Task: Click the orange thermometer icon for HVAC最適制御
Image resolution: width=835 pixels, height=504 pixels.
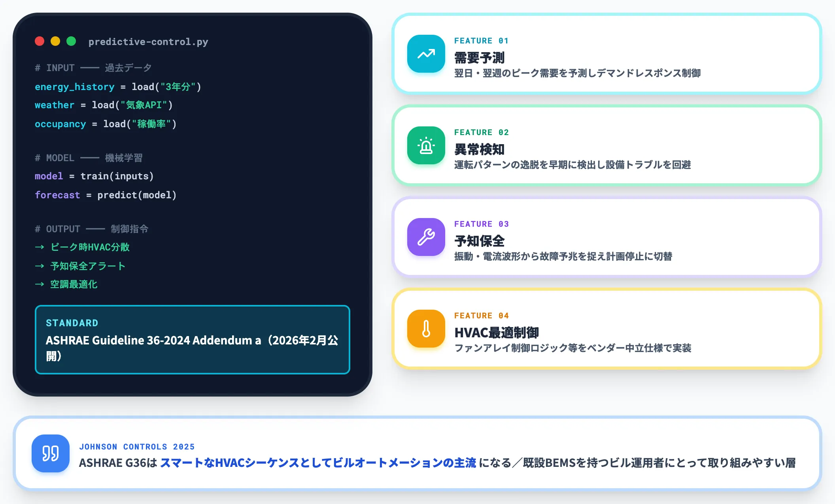Action: click(426, 329)
